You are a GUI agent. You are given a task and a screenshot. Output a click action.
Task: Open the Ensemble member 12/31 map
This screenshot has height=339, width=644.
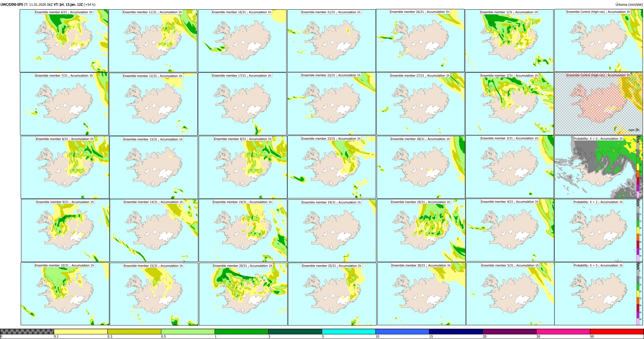click(153, 104)
